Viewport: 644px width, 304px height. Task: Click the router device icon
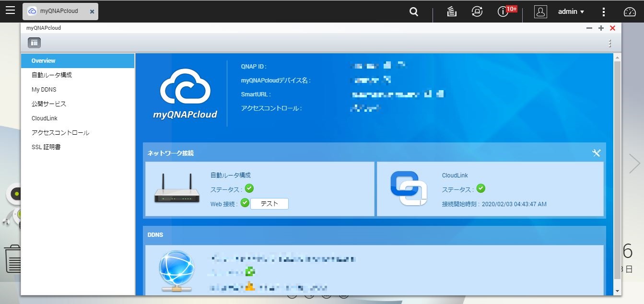177,188
